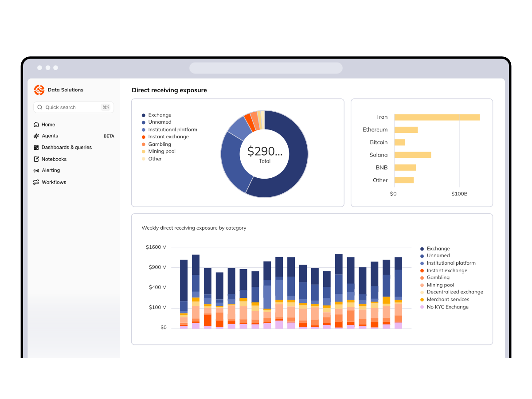Click the Alerting broadcast icon
532x399 pixels.
[x=36, y=171]
